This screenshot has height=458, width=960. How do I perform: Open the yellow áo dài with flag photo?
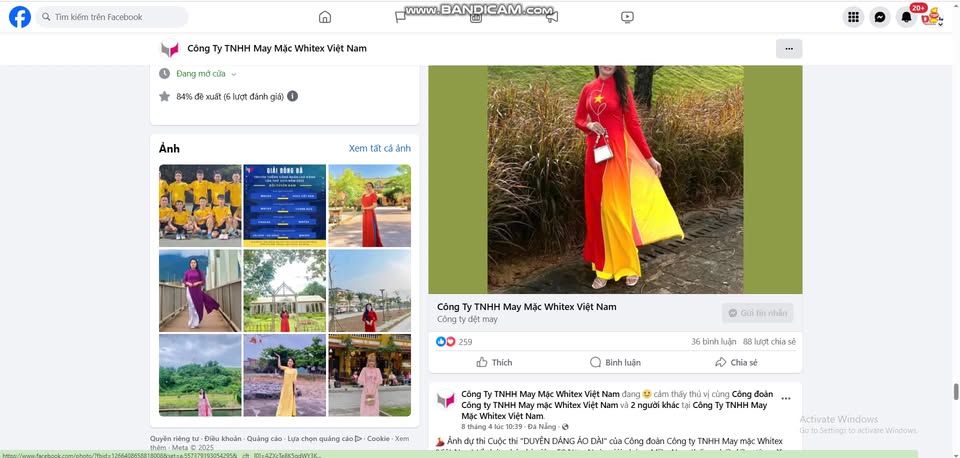(x=285, y=375)
